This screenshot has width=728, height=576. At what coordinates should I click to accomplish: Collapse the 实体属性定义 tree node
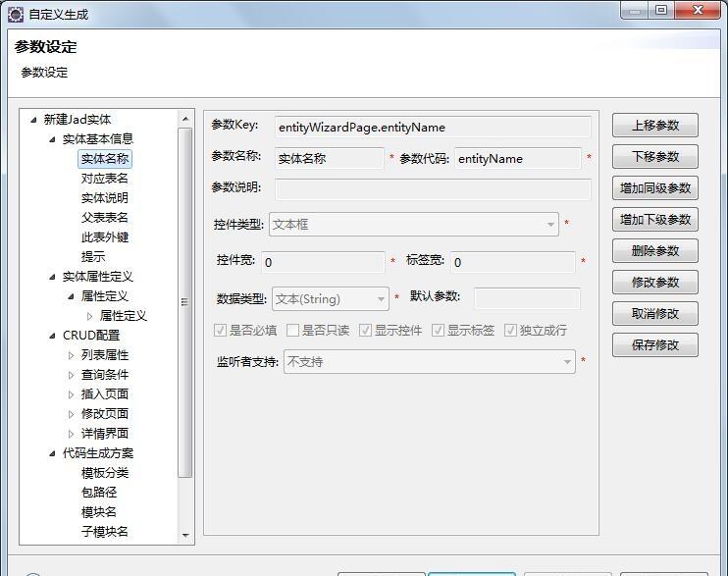pos(52,277)
